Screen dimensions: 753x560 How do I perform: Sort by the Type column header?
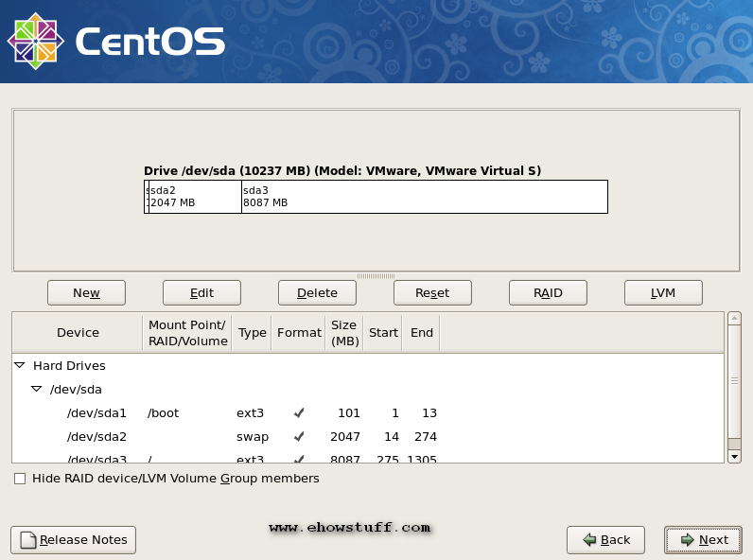(253, 333)
